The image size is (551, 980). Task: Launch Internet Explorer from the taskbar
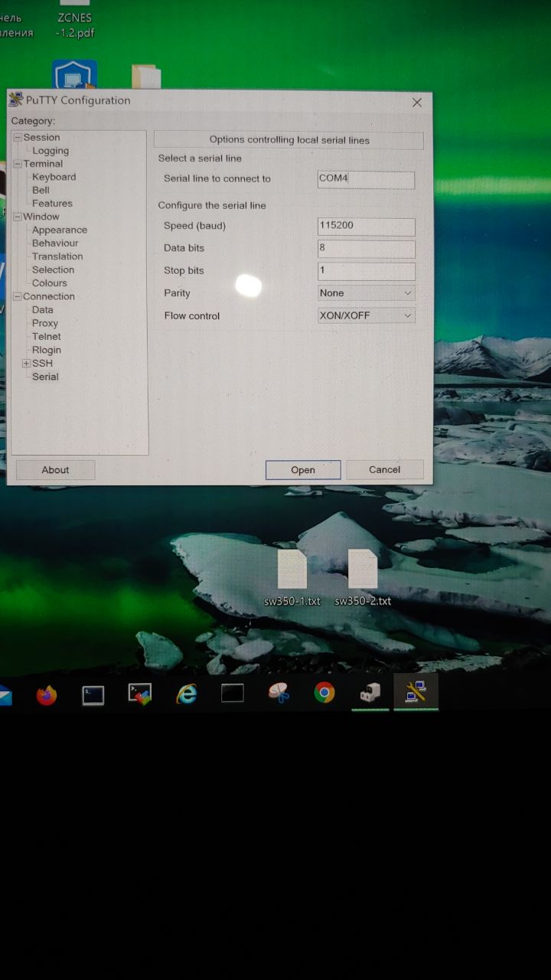coord(186,694)
